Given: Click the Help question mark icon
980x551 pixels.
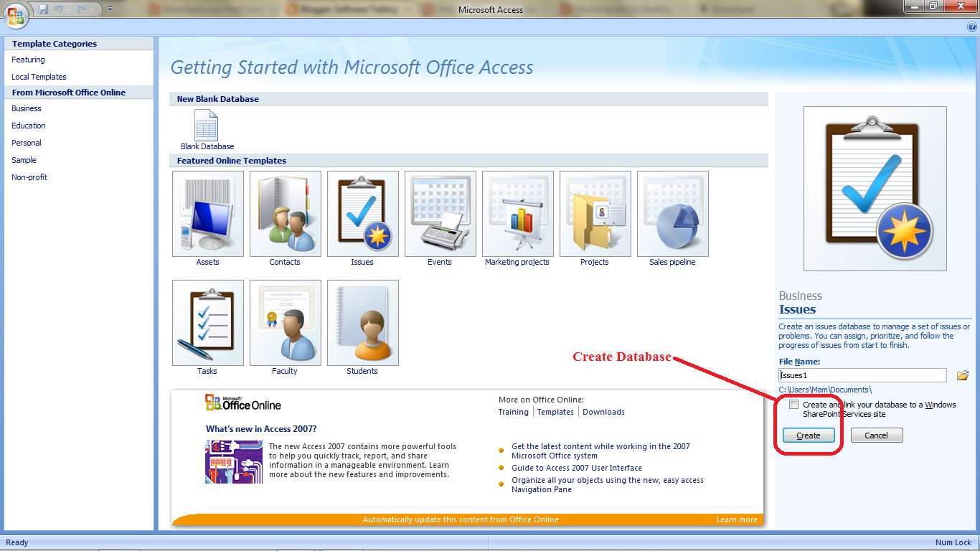Looking at the screenshot, I should tap(971, 27).
